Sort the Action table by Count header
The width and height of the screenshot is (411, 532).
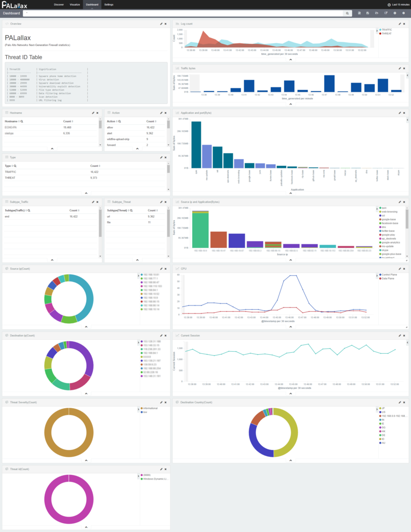coord(151,122)
